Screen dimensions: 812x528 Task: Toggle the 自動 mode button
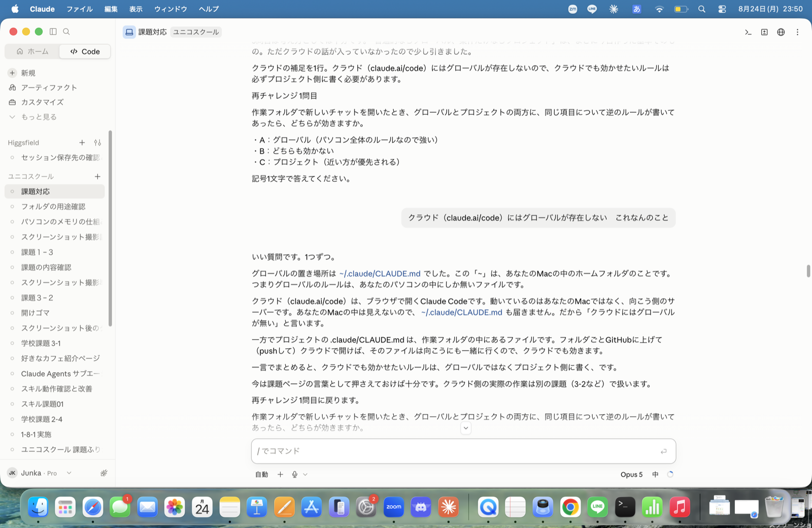262,474
